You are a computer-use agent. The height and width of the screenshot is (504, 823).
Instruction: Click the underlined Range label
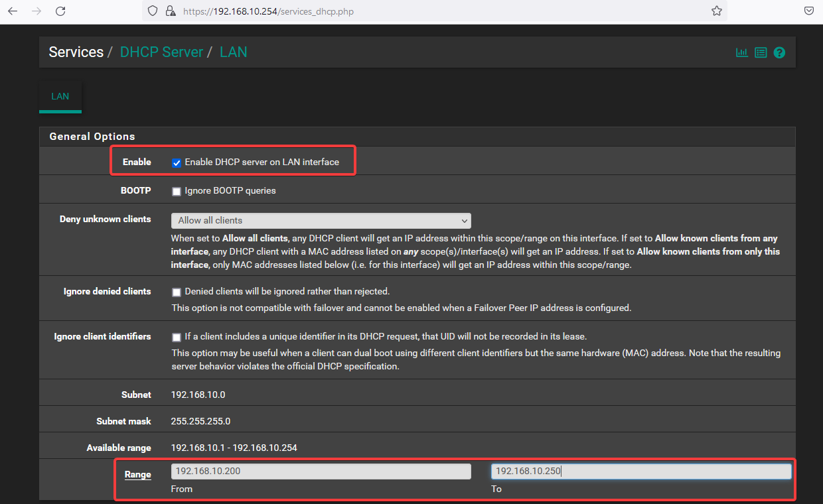137,475
